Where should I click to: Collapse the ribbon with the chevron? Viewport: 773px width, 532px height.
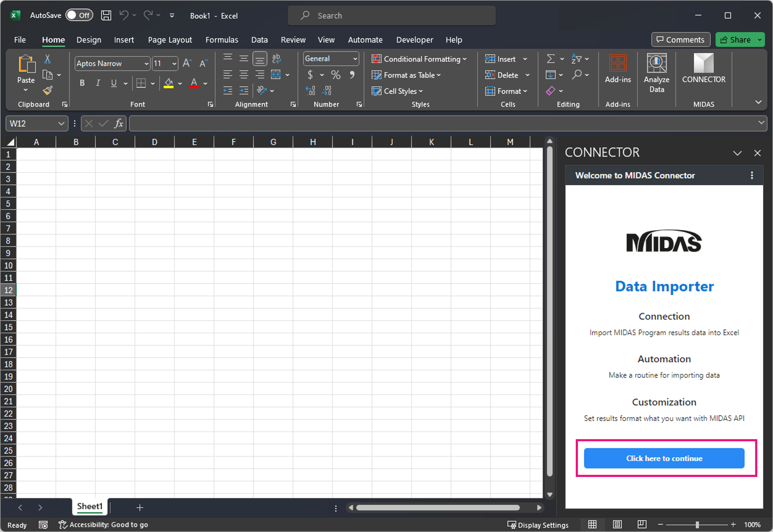coord(758,102)
